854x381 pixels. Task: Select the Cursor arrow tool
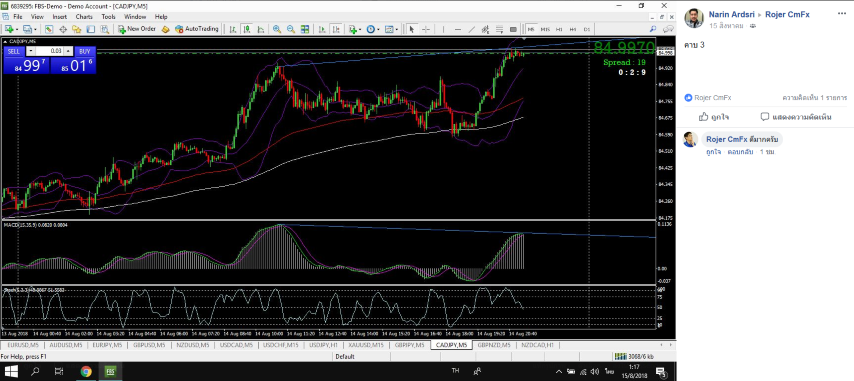pos(411,29)
